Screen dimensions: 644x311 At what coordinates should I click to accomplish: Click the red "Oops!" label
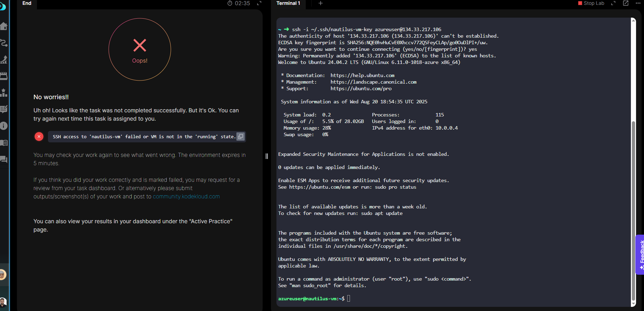pyautogui.click(x=140, y=60)
